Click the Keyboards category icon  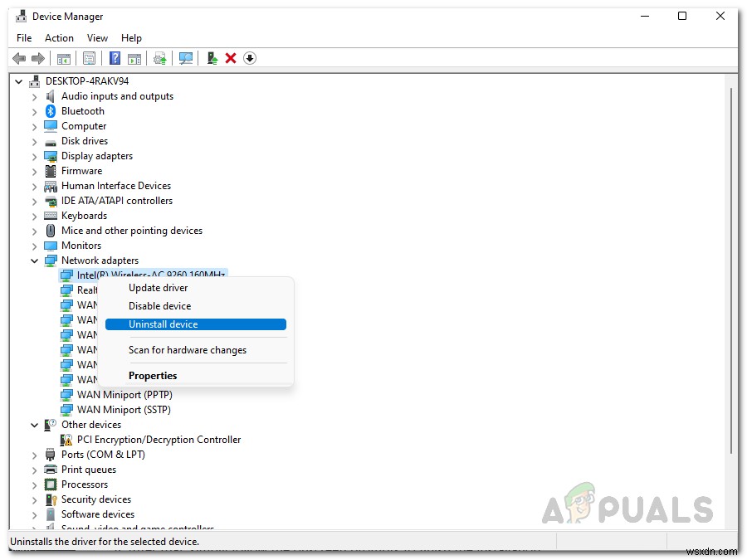(51, 216)
